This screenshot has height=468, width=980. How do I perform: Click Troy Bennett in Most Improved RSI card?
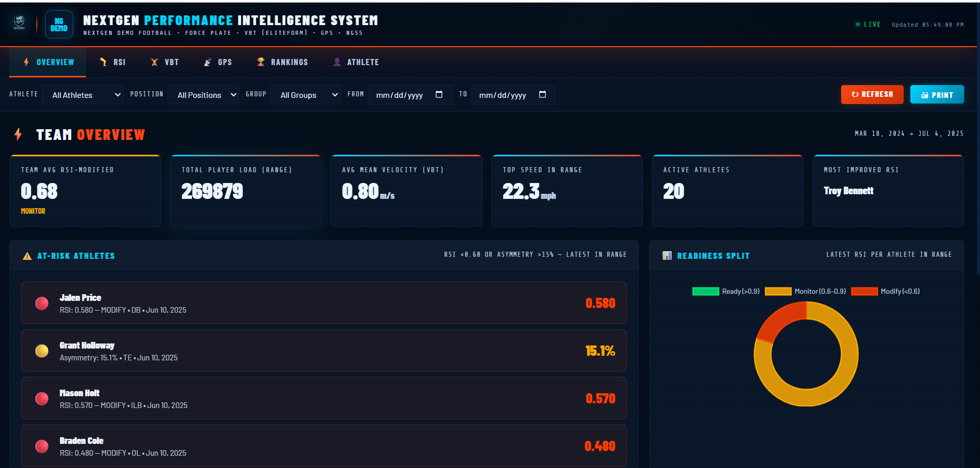click(848, 191)
